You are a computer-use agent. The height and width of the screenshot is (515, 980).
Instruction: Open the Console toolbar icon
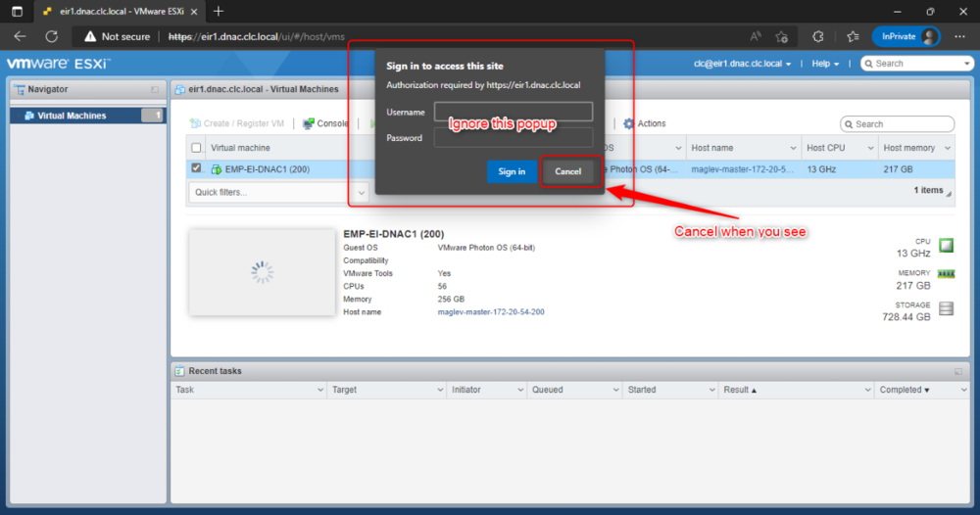tap(308, 123)
